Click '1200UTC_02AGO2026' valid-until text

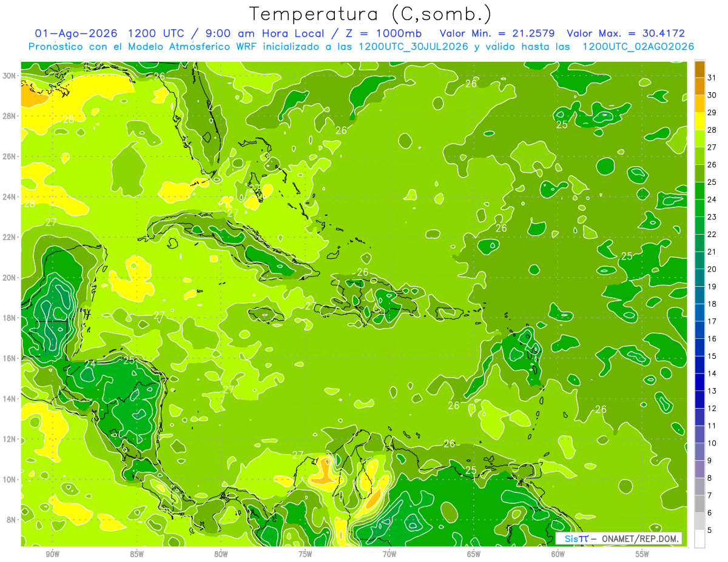pyautogui.click(x=638, y=47)
